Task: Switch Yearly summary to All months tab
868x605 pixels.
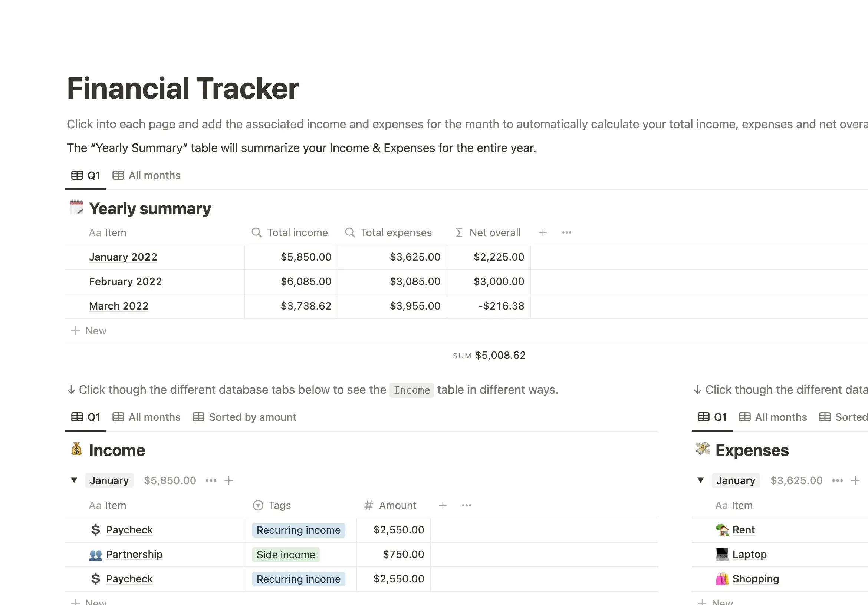Action: 147,175
